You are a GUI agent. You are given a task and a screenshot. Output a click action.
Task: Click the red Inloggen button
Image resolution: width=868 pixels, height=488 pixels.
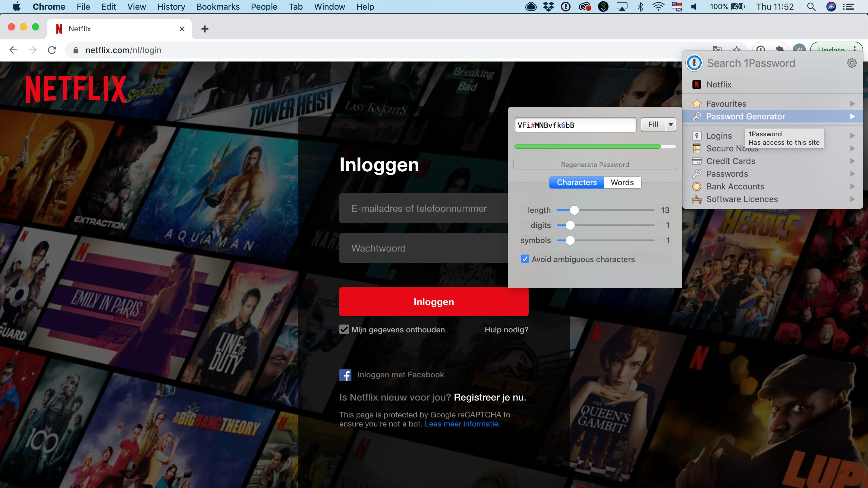tap(434, 302)
